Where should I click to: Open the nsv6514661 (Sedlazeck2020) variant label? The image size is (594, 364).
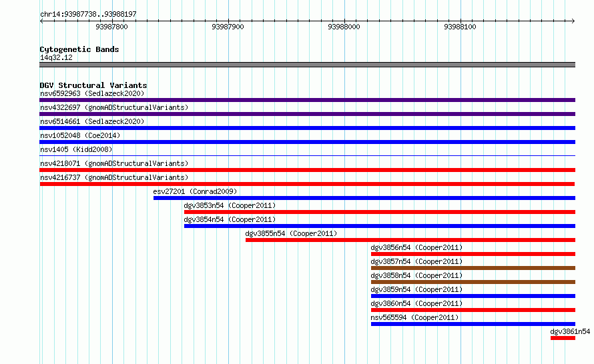click(x=92, y=121)
